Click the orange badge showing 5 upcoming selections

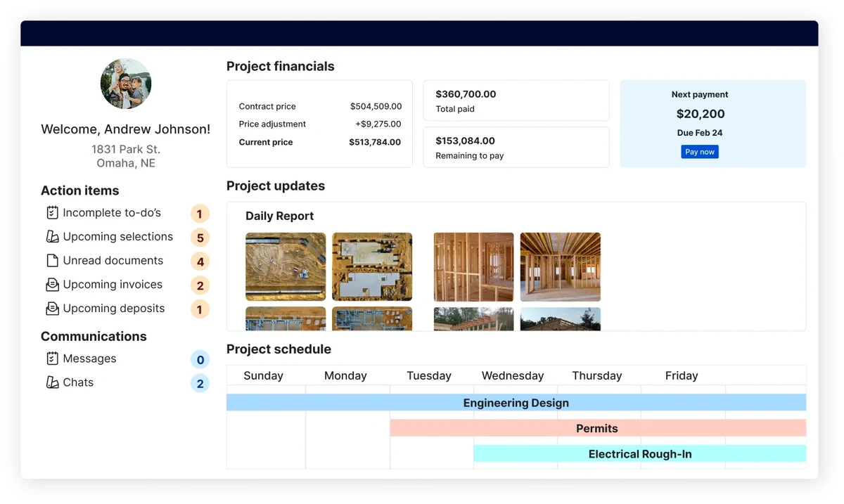[x=200, y=238]
